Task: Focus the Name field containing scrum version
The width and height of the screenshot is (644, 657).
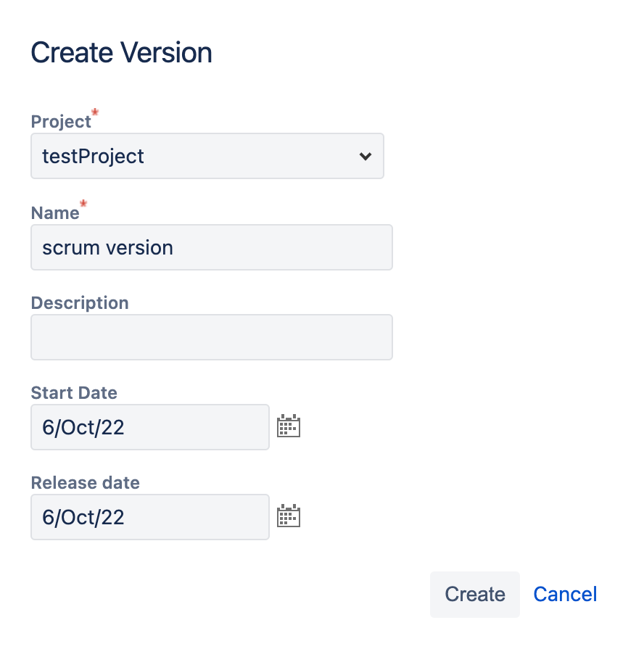Action: pyautogui.click(x=211, y=247)
